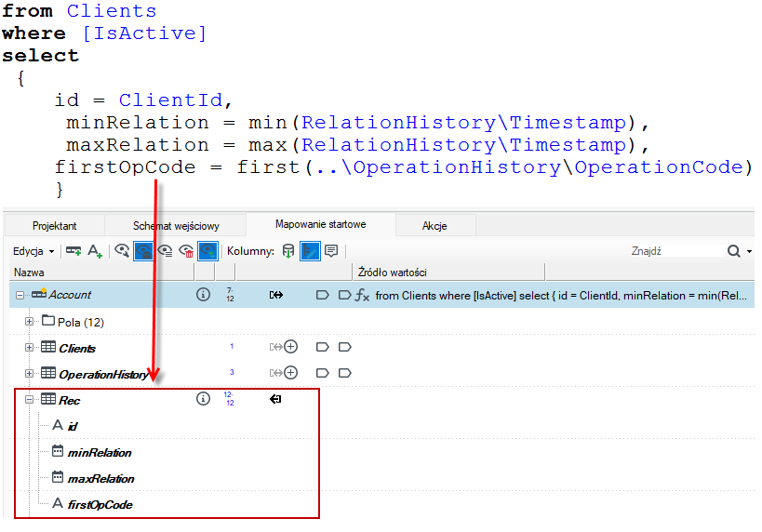The width and height of the screenshot is (762, 532).
Task: Click the fx formula icon in Account row
Action: click(362, 295)
